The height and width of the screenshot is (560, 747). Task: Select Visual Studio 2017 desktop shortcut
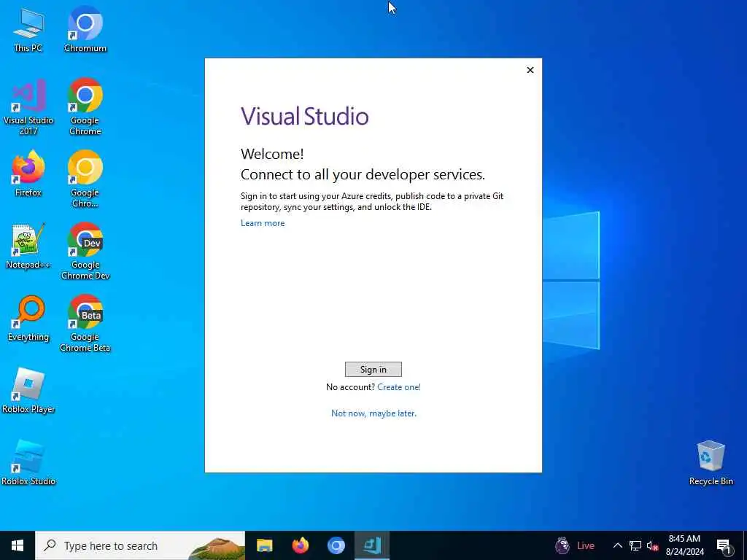click(28, 107)
